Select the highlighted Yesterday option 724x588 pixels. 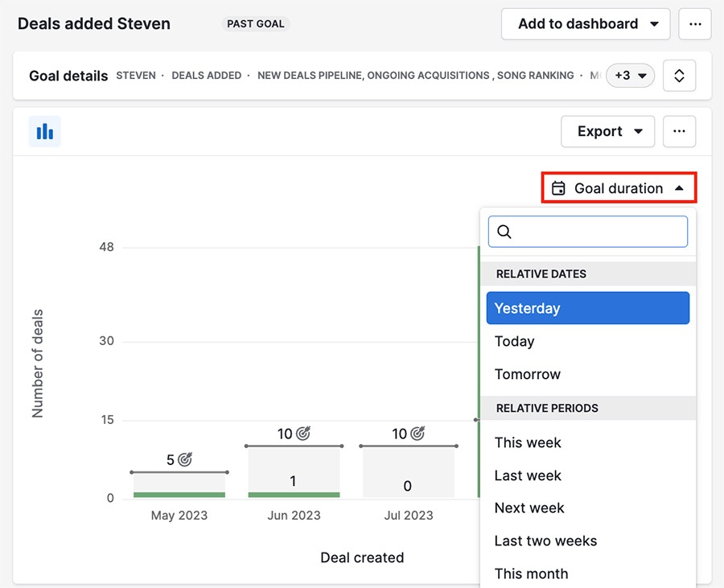click(527, 308)
